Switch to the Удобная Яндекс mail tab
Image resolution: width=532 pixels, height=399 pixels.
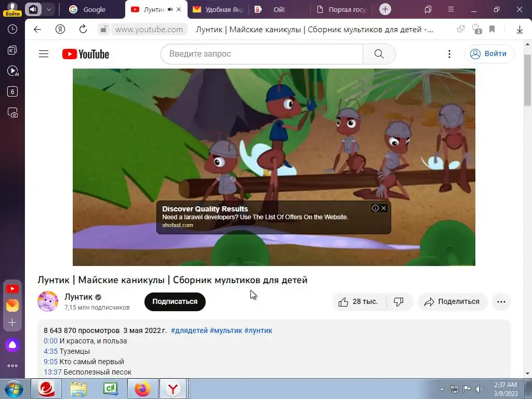pos(219,9)
